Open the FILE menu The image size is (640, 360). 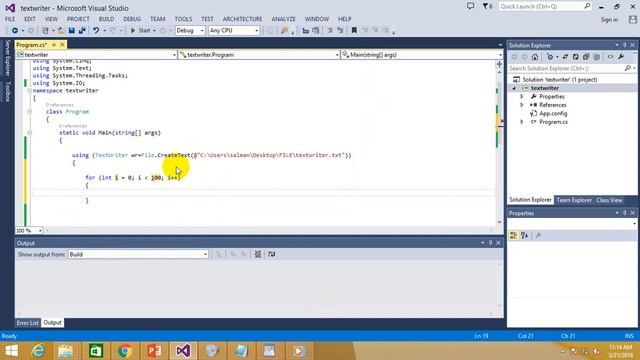point(10,19)
